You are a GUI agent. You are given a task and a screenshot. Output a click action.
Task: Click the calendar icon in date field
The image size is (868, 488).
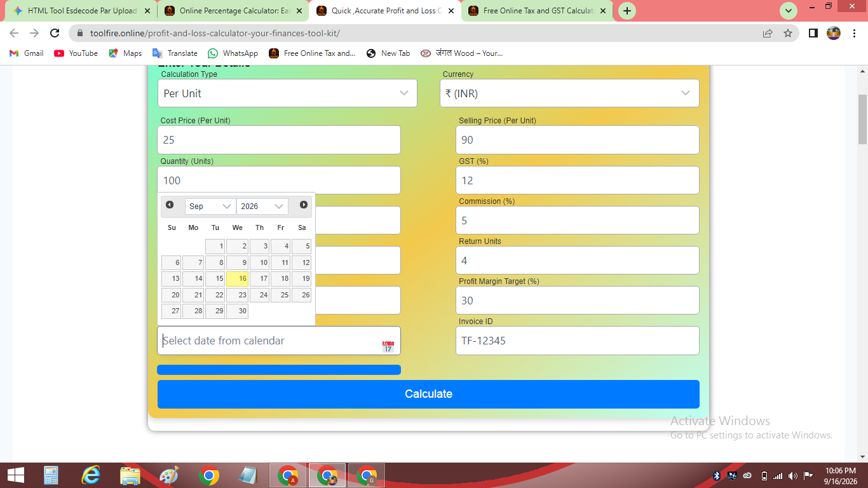(x=388, y=346)
